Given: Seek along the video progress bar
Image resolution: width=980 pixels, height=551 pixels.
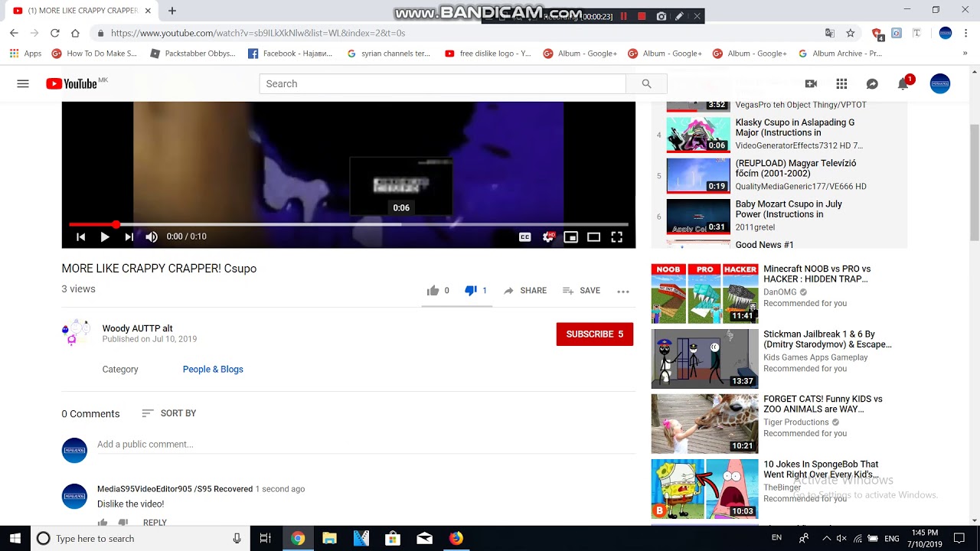Looking at the screenshot, I should pyautogui.click(x=348, y=224).
